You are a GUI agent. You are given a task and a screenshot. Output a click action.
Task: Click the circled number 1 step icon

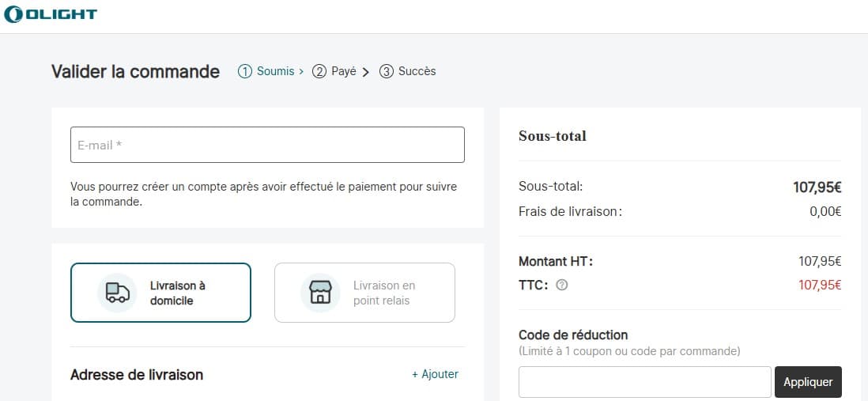tap(245, 71)
